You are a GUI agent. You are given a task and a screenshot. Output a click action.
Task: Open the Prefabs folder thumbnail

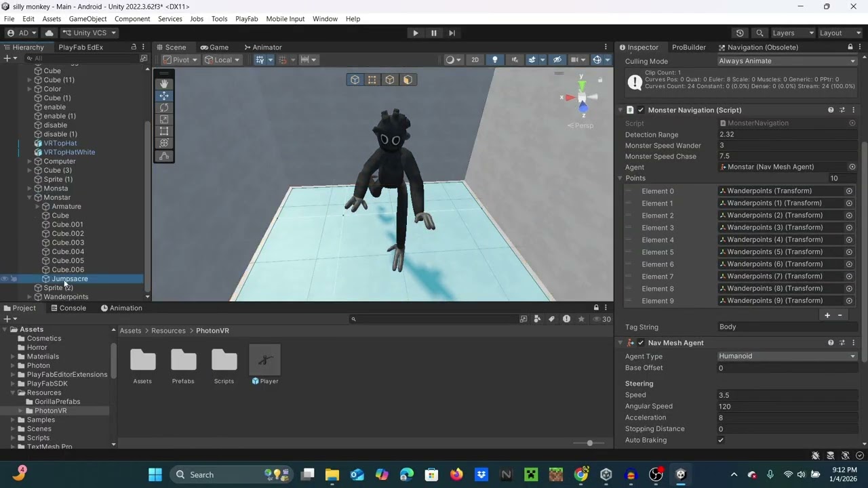(183, 366)
